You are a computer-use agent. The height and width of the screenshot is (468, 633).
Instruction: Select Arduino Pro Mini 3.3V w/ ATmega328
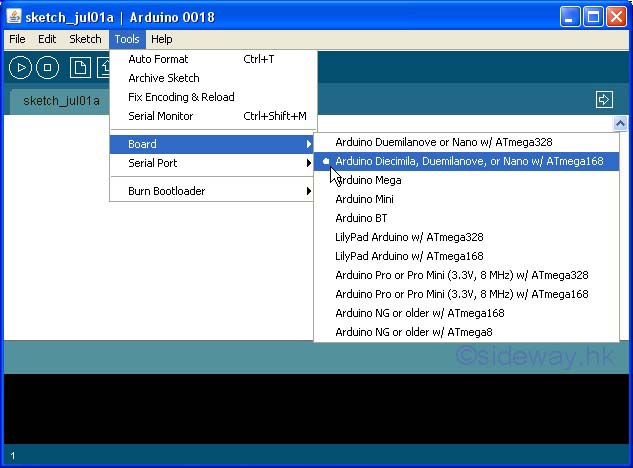pos(466,275)
